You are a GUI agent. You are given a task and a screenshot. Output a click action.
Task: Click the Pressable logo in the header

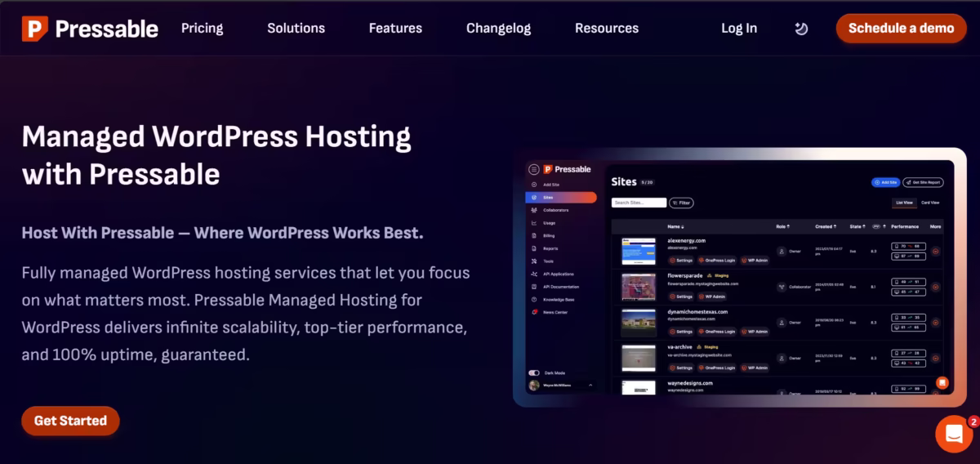(90, 29)
